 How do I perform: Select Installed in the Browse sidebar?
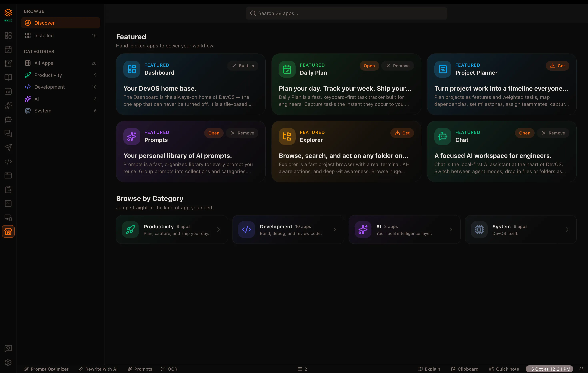pyautogui.click(x=61, y=35)
